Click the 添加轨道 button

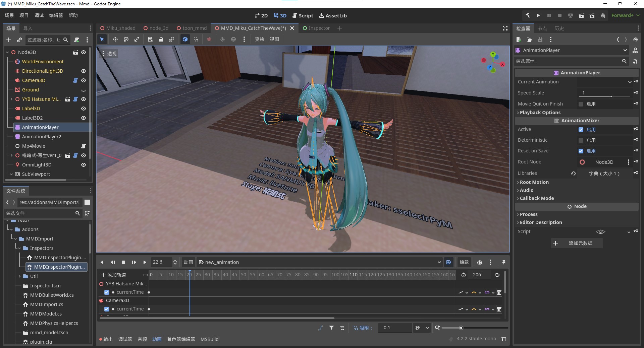[x=113, y=275]
